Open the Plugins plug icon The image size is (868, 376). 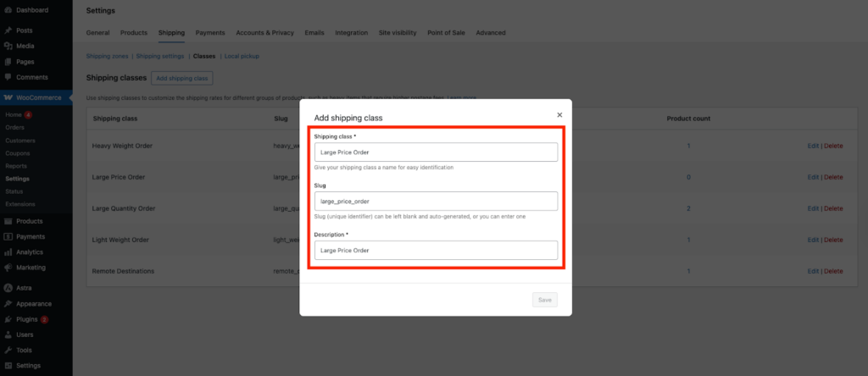pos(8,319)
